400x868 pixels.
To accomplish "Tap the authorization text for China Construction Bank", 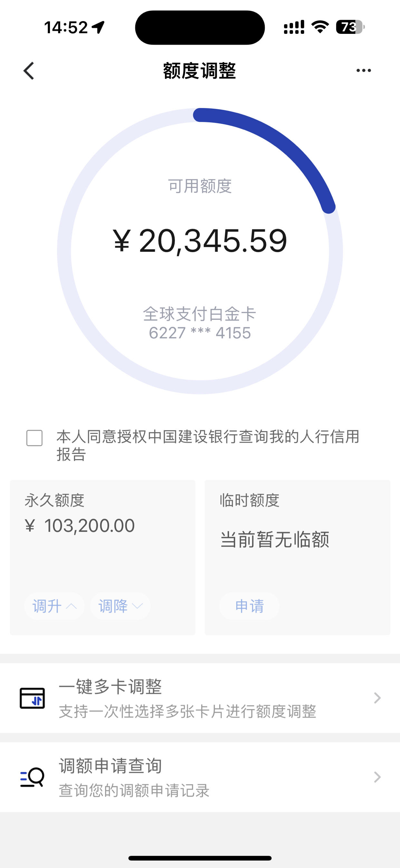I will [x=208, y=445].
